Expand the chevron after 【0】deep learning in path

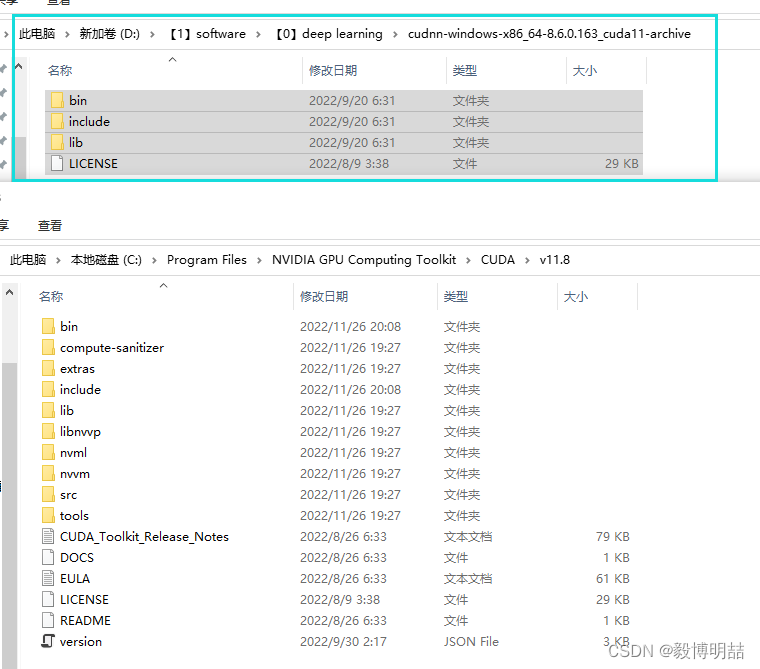[396, 34]
